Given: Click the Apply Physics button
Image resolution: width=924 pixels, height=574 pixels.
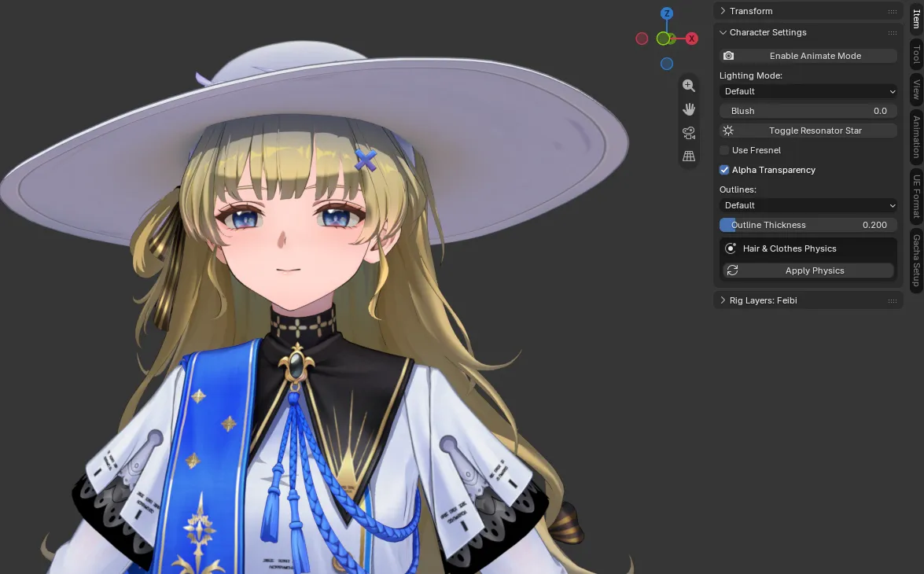Looking at the screenshot, I should click(808, 270).
